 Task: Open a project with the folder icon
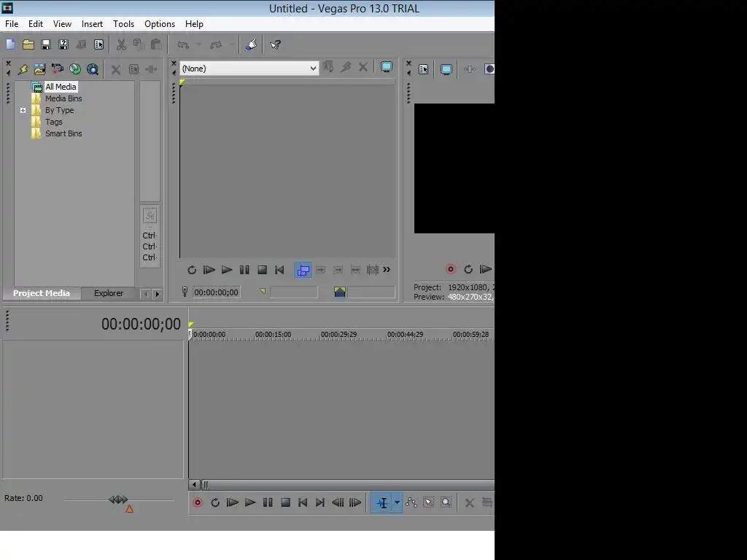[28, 44]
